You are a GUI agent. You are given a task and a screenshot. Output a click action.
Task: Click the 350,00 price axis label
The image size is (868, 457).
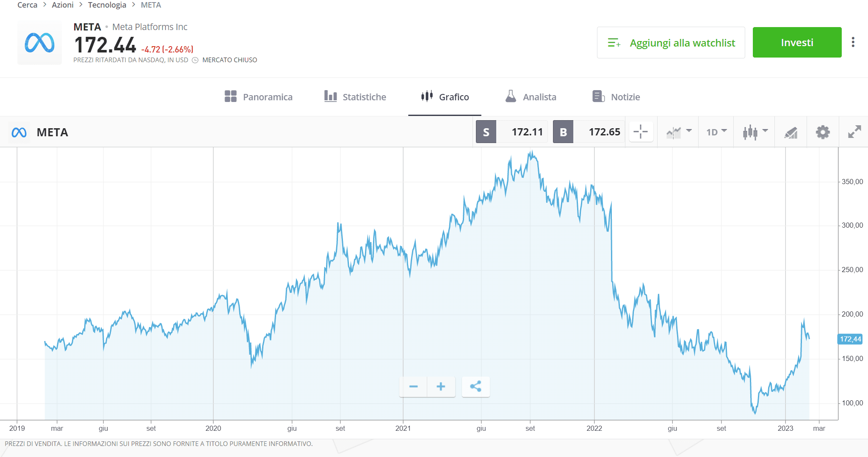pyautogui.click(x=852, y=182)
